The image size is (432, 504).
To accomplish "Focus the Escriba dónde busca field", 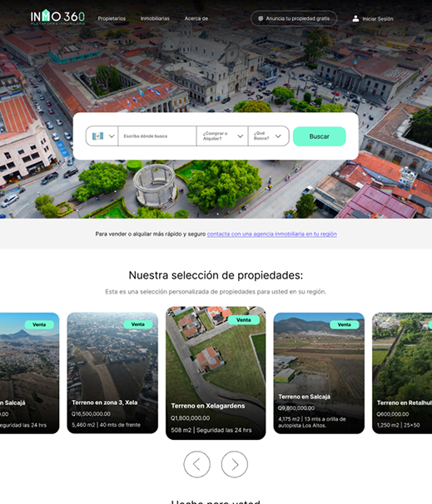I will 157,136.
